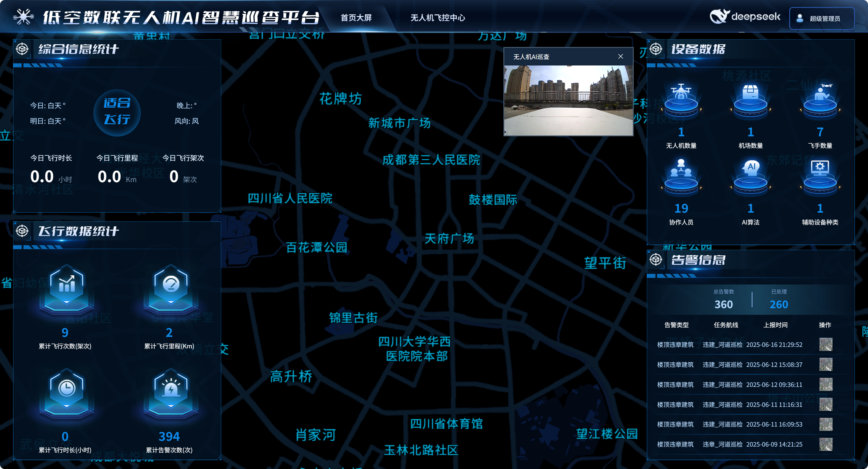Viewport: 868px width, 469px height.
Task: Click the 适合飞行 circular status badge
Action: tap(117, 112)
